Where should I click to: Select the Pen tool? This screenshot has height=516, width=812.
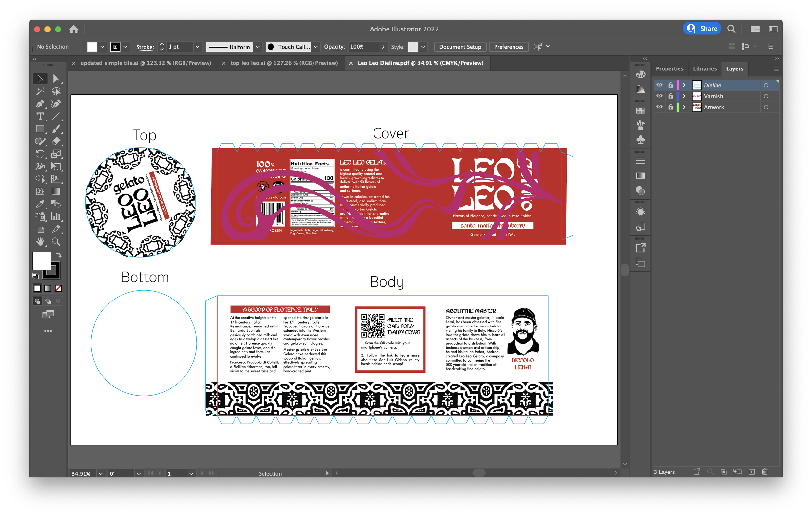point(40,104)
